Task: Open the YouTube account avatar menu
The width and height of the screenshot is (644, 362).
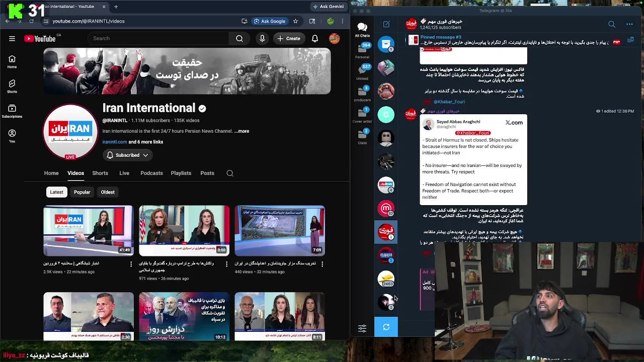Action: click(x=335, y=39)
